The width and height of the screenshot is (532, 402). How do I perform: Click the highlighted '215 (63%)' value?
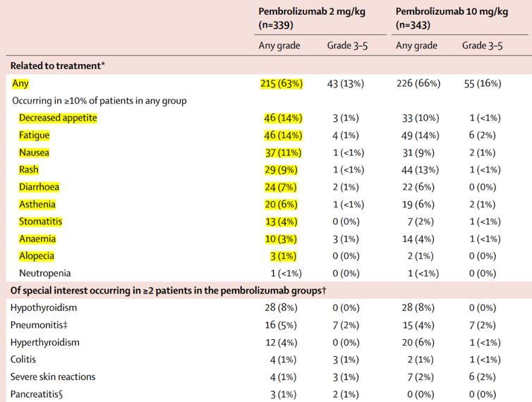coord(282,83)
